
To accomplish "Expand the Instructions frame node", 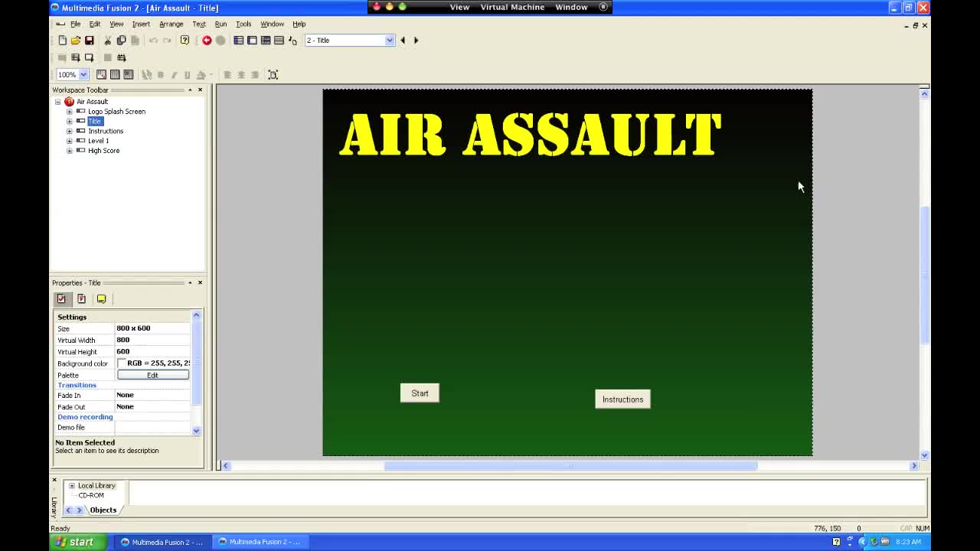I will point(70,131).
